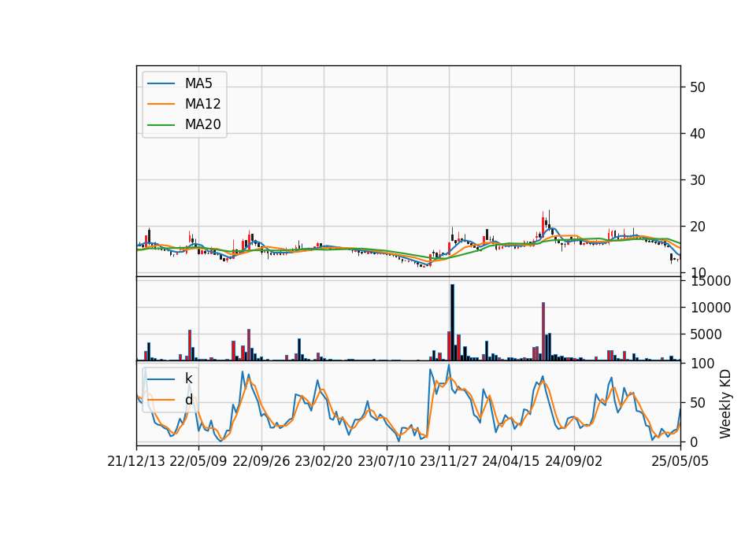Click the blue MA5 legend line sample
Image resolution: width=756 pixels, height=543 pixels.
pyautogui.click(x=161, y=83)
